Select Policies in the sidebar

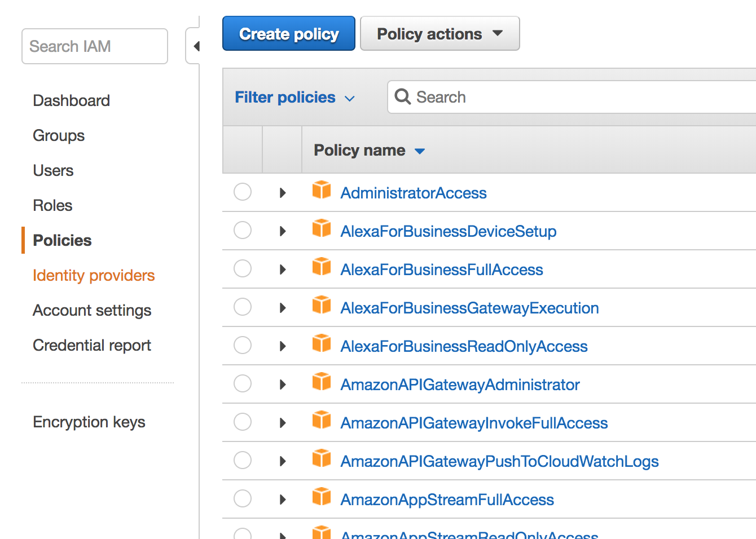click(x=62, y=240)
